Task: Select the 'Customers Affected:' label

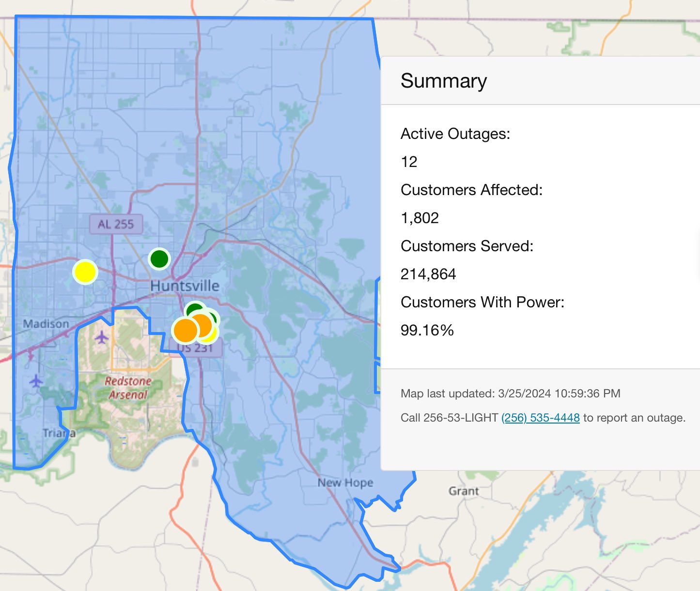Action: point(471,190)
